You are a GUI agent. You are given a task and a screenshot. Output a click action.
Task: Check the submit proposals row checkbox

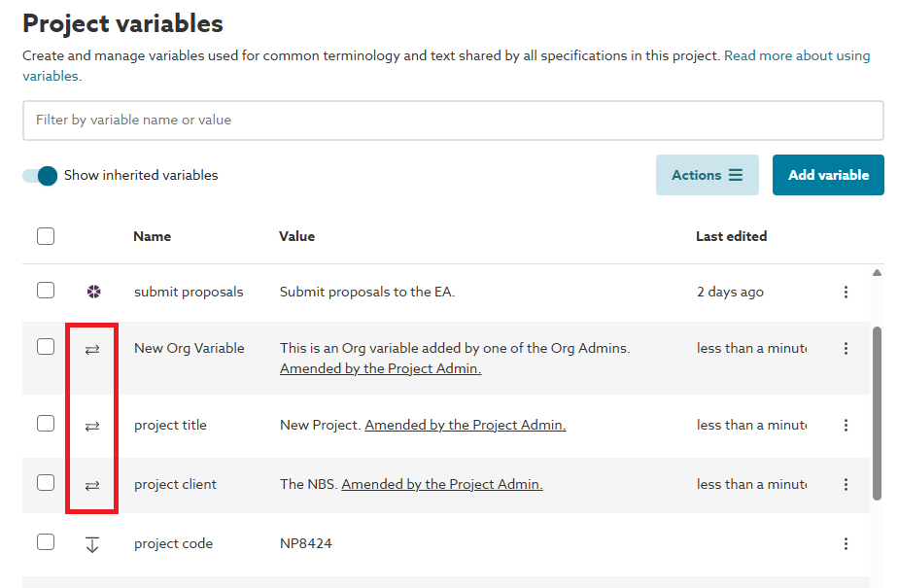click(46, 291)
